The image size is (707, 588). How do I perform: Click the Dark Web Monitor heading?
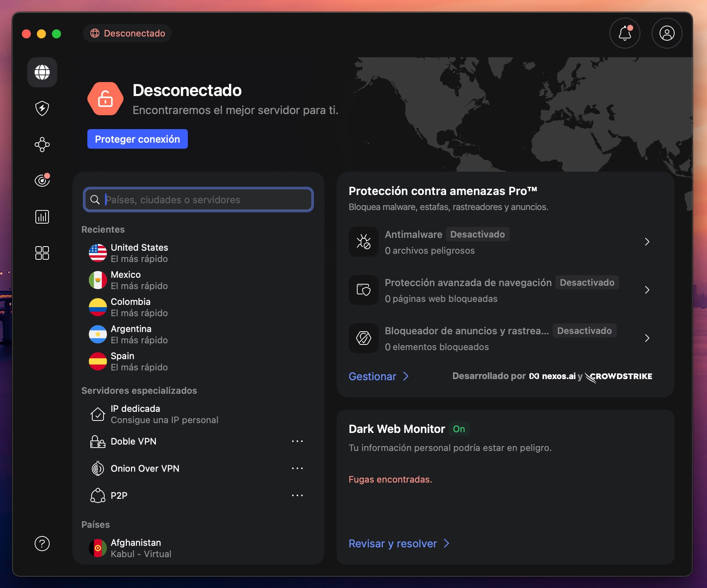tap(397, 429)
